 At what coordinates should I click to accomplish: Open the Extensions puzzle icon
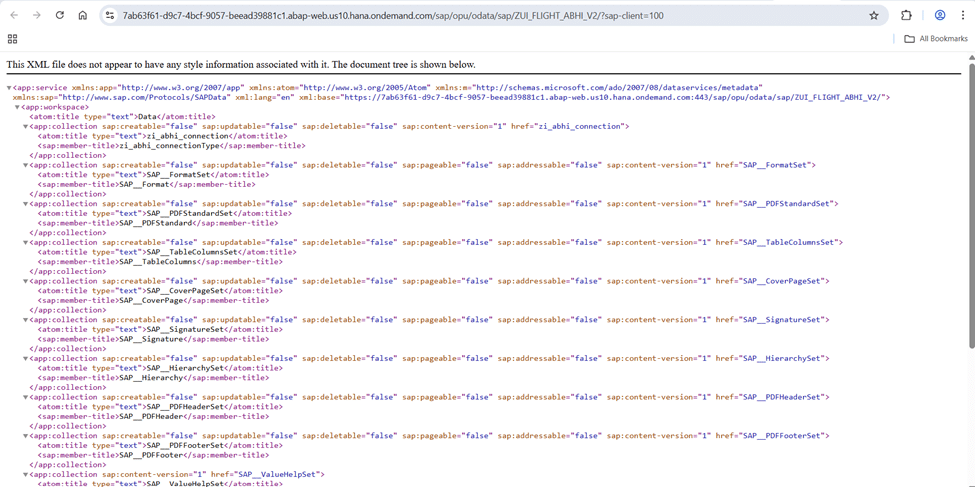click(906, 16)
